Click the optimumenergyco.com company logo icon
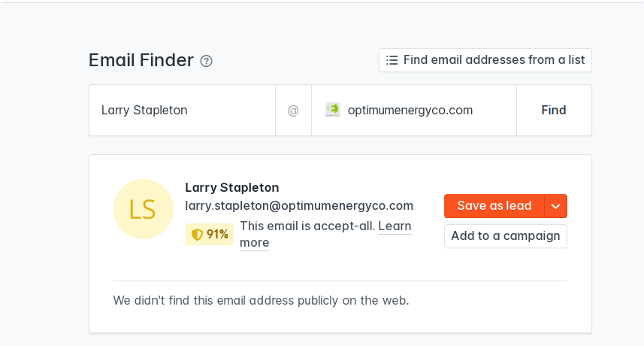644x346 pixels. [333, 110]
